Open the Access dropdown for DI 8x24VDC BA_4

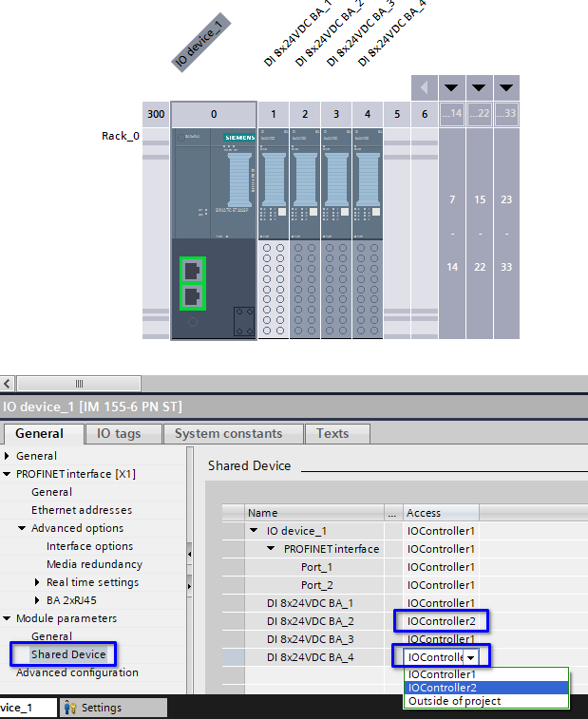pos(471,657)
